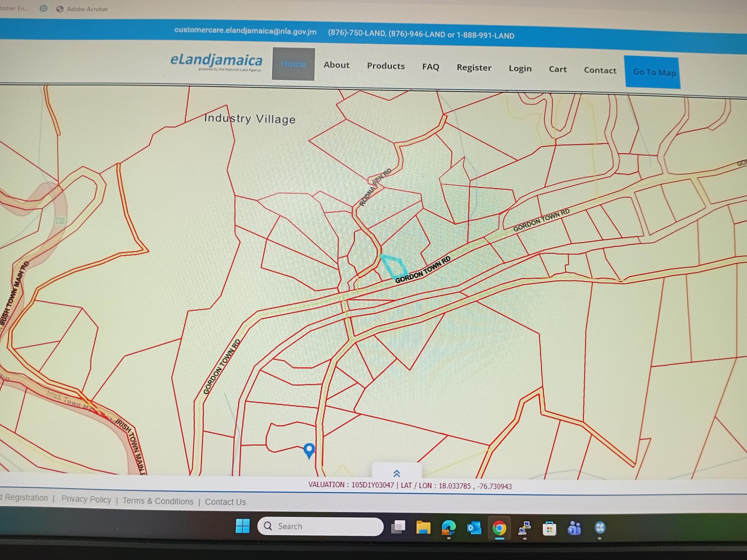Viewport: 747px width, 560px height.
Task: Open the Contact page
Action: tap(600, 70)
